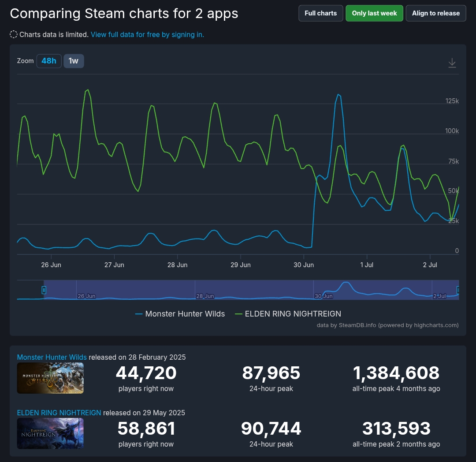This screenshot has height=462, width=476.
Task: Click the left navigator range handle
Action: (44, 290)
